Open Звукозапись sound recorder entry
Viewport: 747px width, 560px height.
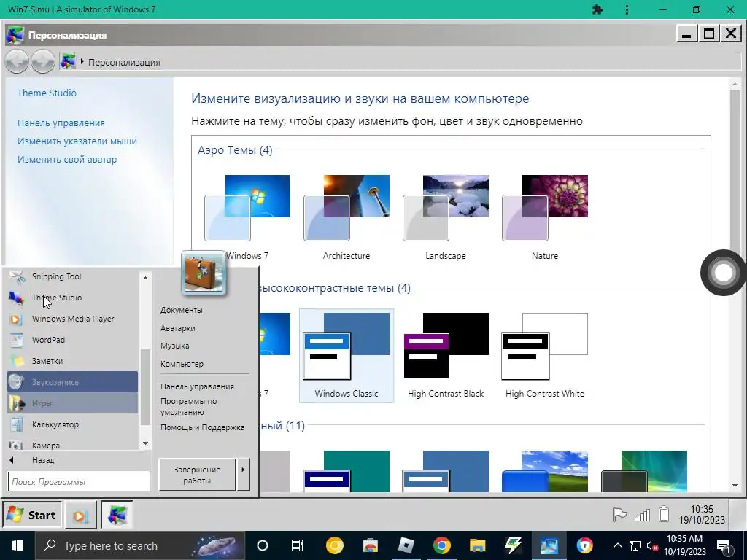click(72, 382)
